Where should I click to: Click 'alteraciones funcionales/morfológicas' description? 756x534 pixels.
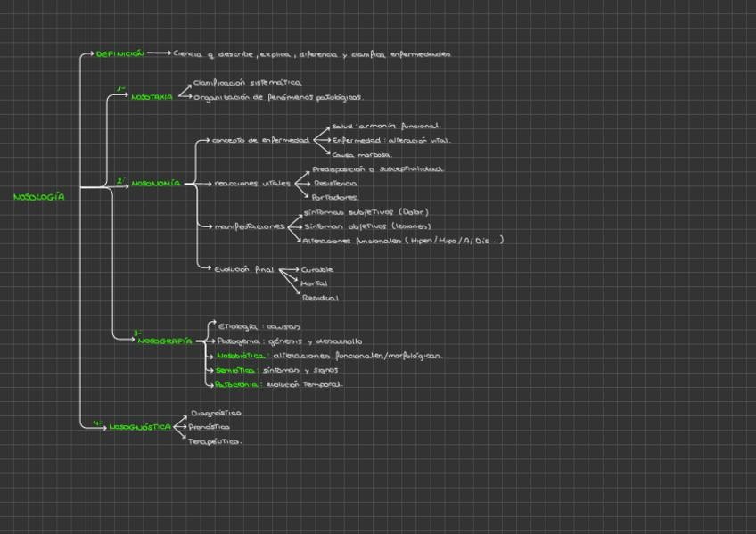pos(357,356)
